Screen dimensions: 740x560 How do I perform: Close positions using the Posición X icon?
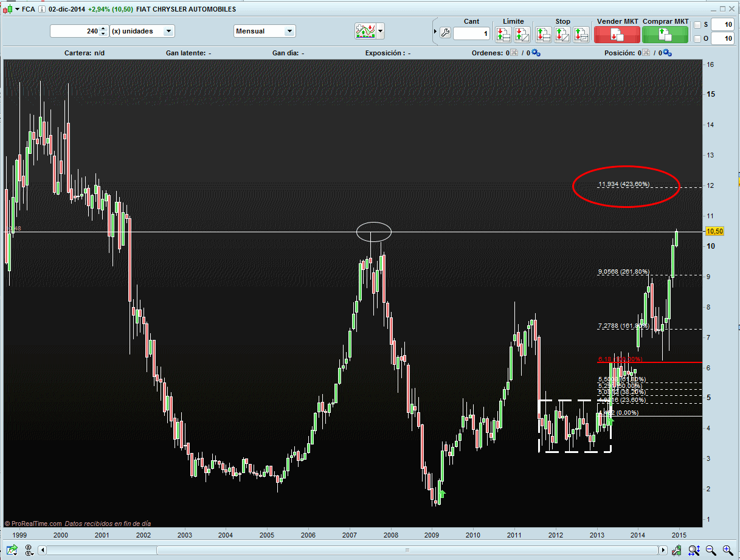tap(646, 53)
